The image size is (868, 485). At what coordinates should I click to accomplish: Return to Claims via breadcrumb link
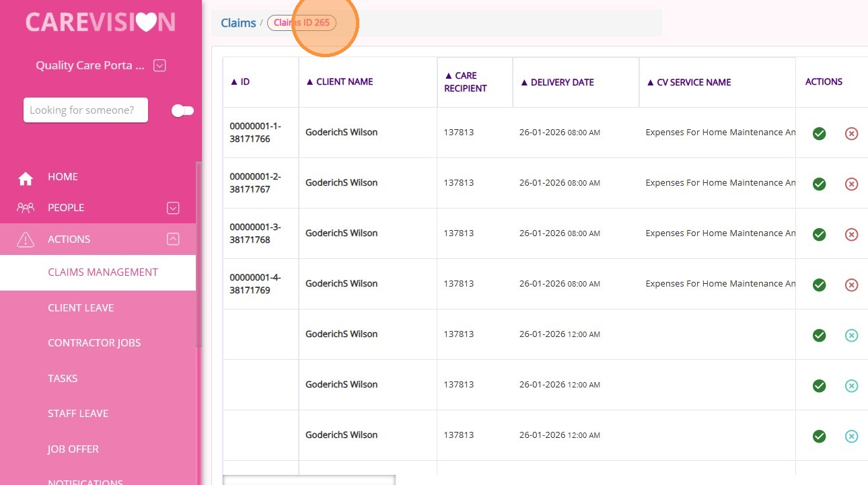(x=238, y=23)
